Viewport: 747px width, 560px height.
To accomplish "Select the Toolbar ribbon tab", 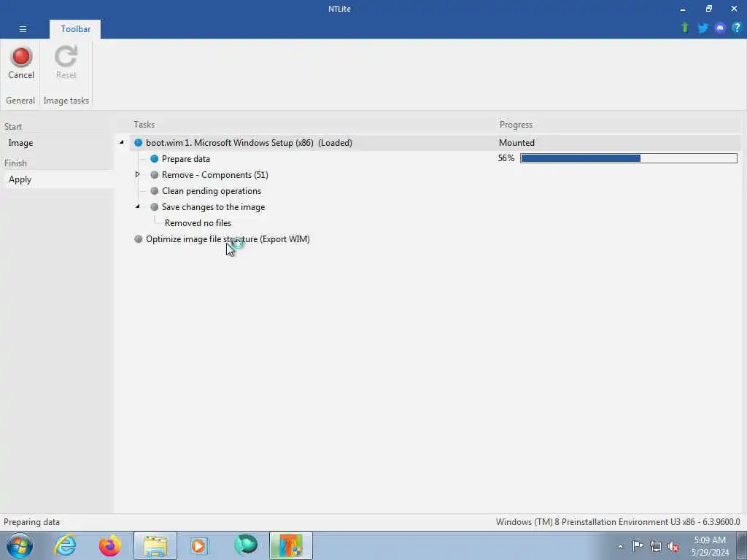I will pos(75,29).
